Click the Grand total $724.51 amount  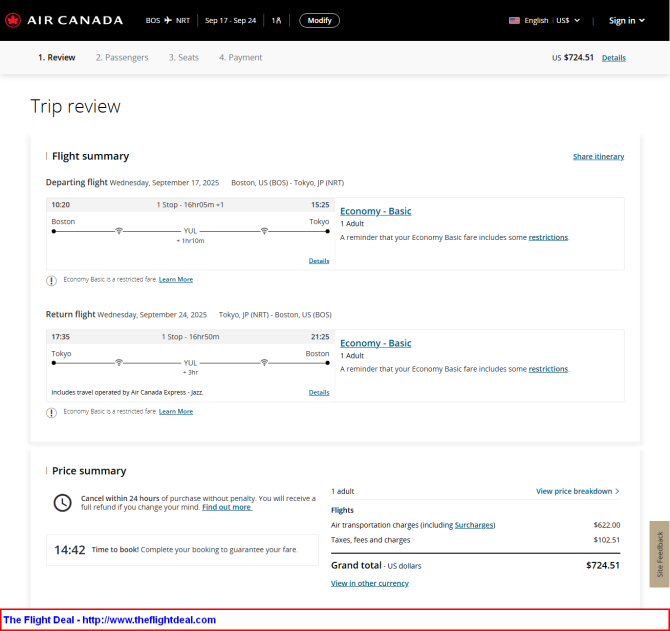point(602,565)
